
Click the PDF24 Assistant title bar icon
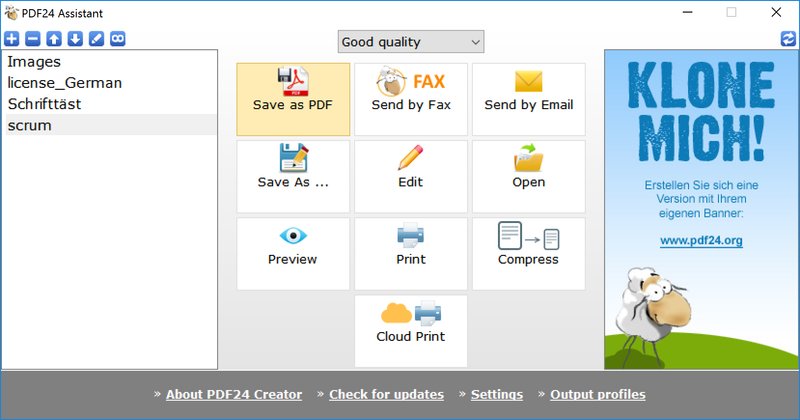click(11, 13)
